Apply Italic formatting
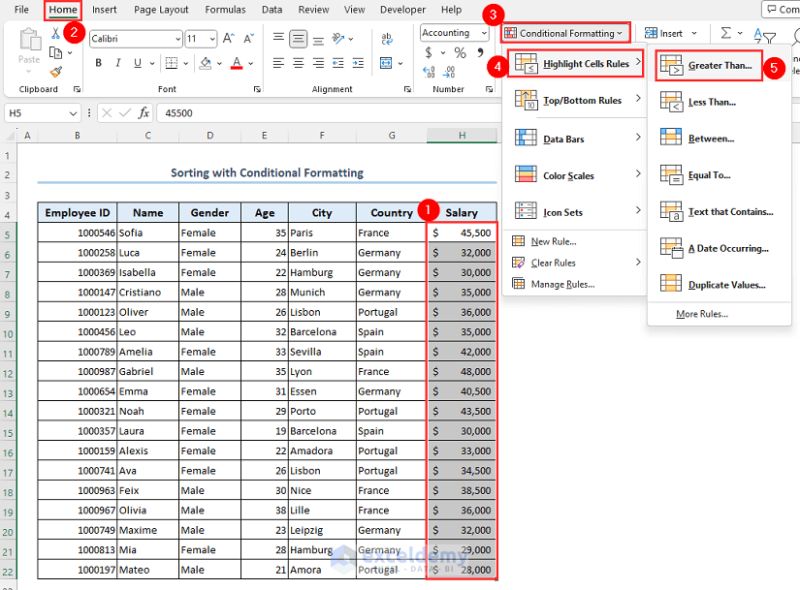Screen dimensions: 800x590 tap(117, 62)
